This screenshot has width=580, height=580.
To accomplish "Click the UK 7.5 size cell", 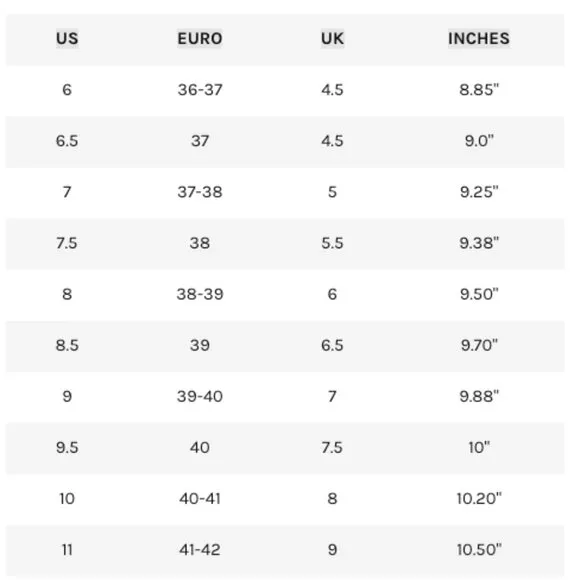I will (x=332, y=447).
